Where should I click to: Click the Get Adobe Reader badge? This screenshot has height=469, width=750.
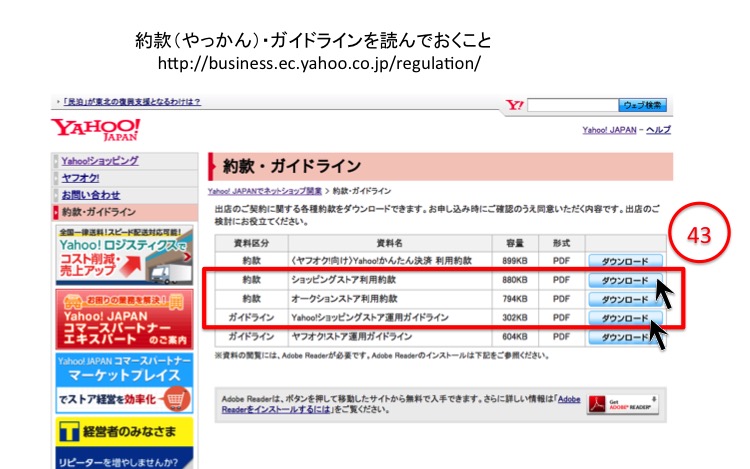pos(623,404)
